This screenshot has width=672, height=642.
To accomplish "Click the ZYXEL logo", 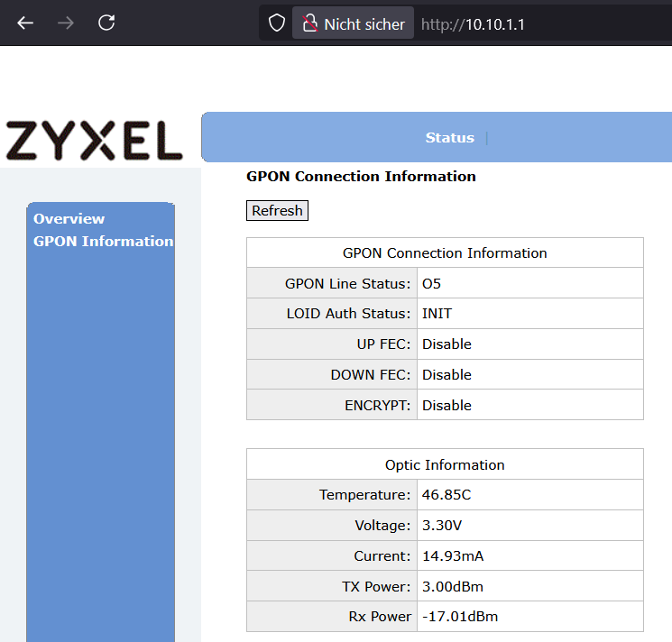I will pyautogui.click(x=94, y=141).
